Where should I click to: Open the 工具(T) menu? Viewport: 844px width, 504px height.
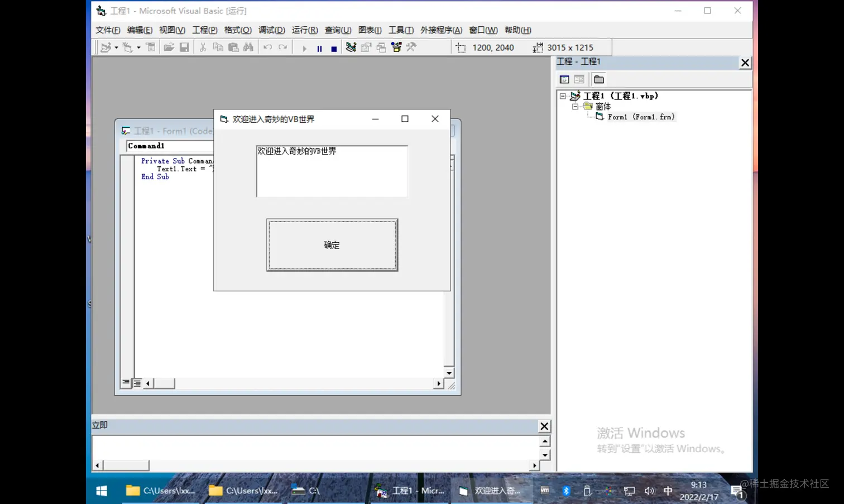[401, 30]
